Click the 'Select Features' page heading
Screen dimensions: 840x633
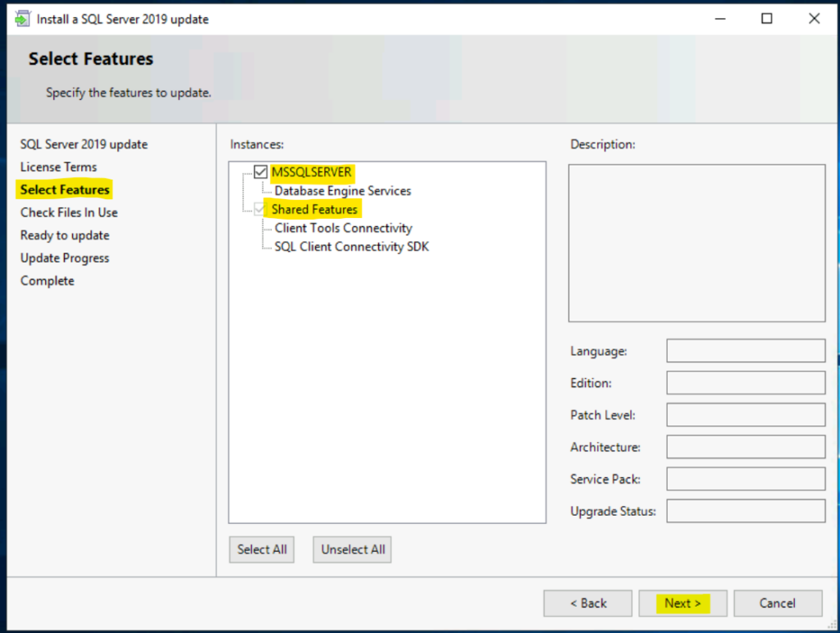[90, 58]
